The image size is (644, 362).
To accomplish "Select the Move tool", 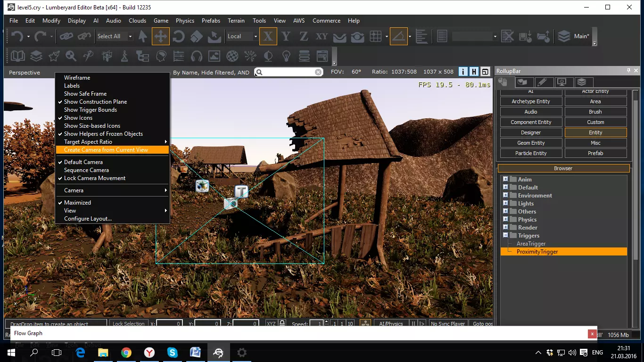I will coord(161,36).
